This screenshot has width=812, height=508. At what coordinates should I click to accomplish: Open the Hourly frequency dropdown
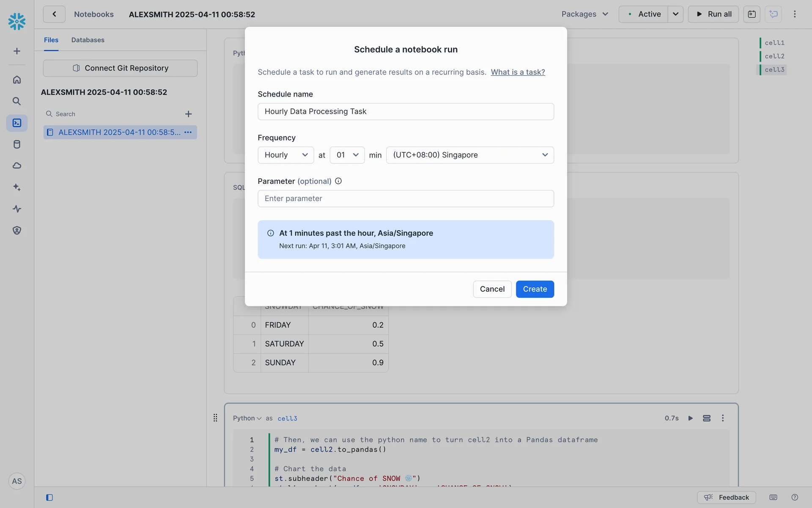tap(285, 155)
